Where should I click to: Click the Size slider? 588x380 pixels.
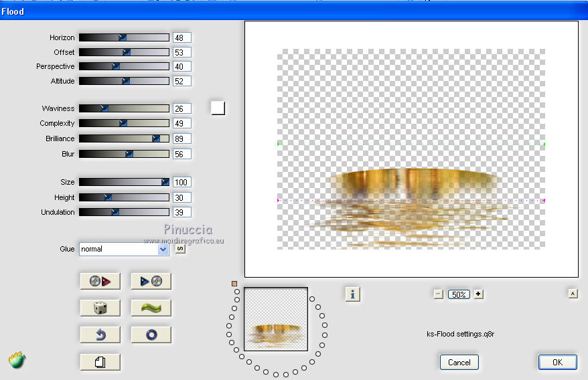tap(124, 182)
